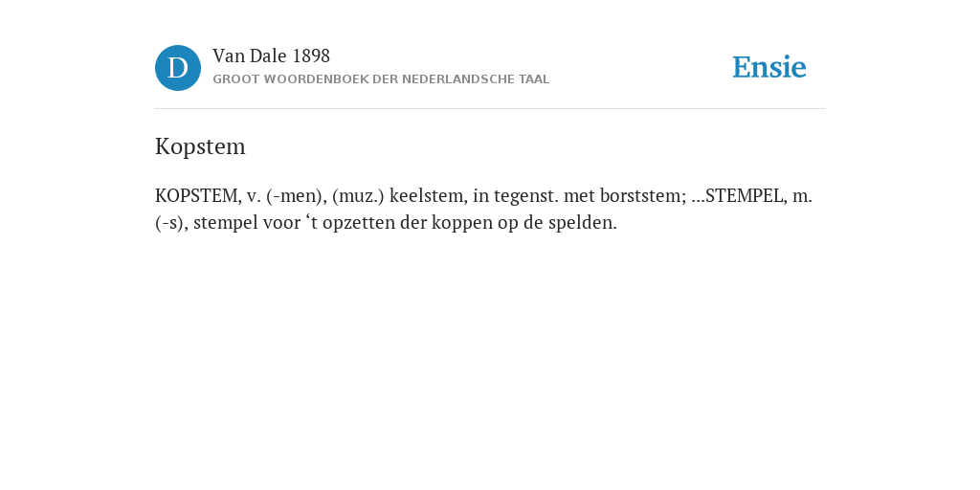The height and width of the screenshot is (490, 980).
Task: Open the Van Dale 1898 source title
Action: (x=271, y=56)
